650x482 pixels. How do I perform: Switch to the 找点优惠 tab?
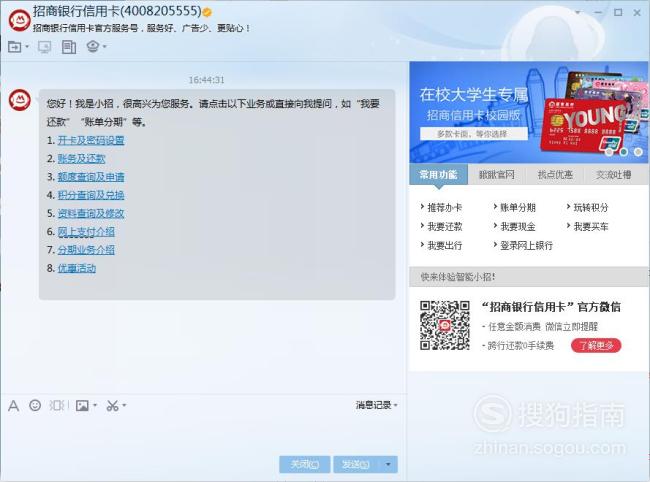pyautogui.click(x=555, y=174)
